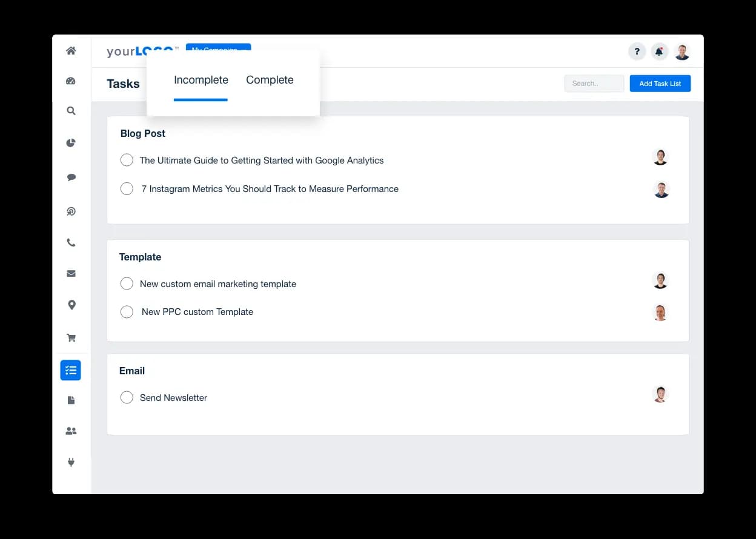This screenshot has width=756, height=539.
Task: Select the Incomplete tab
Action: tap(201, 80)
